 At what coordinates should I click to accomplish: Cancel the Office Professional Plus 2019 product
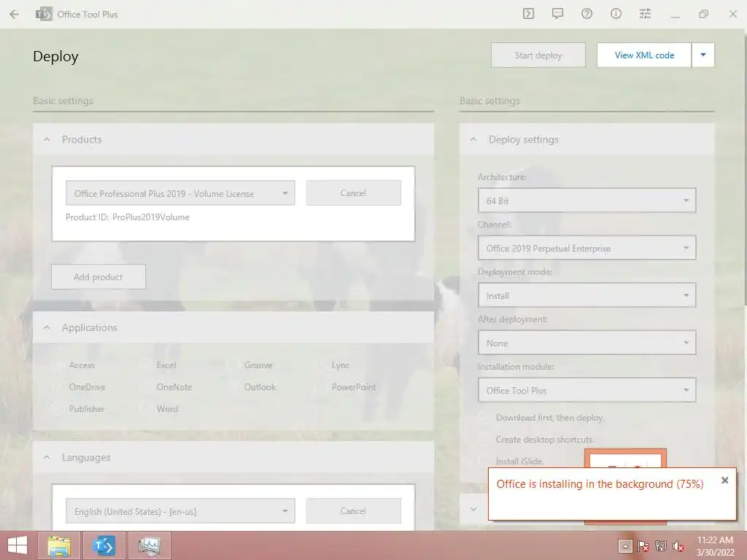pos(354,192)
